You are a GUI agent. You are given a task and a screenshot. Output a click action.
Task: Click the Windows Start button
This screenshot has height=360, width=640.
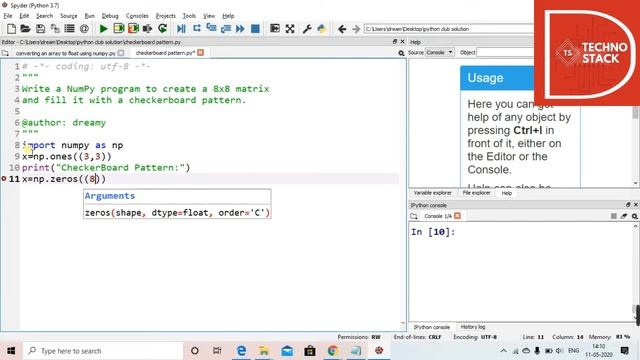(x=11, y=351)
